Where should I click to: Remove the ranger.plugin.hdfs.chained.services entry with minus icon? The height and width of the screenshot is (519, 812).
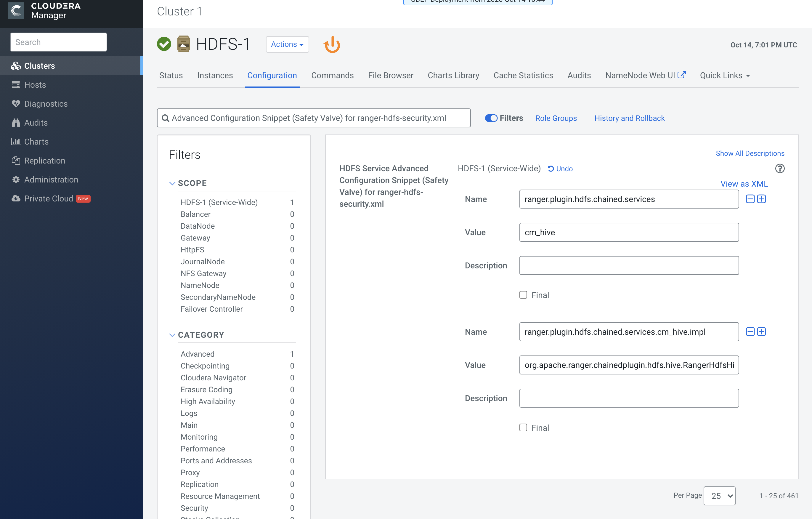(750, 199)
